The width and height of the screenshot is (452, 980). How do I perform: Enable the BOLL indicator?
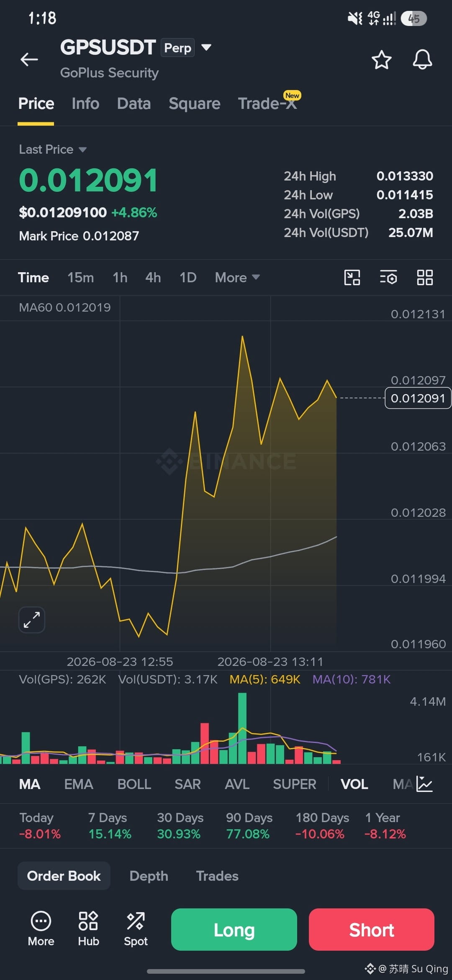[134, 784]
